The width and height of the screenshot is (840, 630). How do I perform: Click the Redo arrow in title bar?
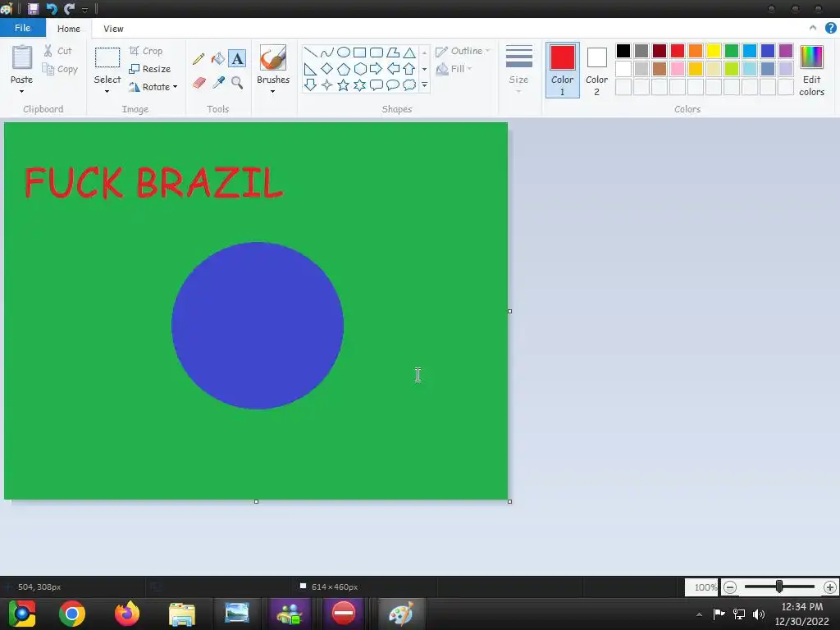click(x=69, y=8)
